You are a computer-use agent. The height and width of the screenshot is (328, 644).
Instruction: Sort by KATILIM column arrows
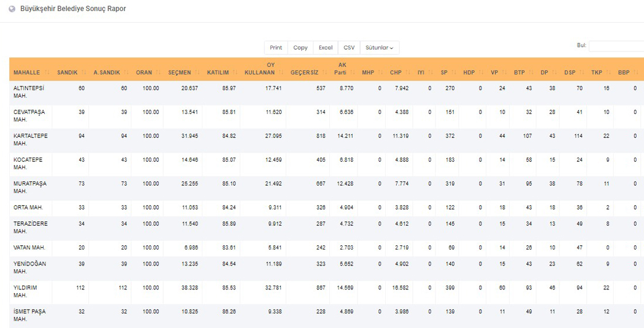click(x=235, y=72)
